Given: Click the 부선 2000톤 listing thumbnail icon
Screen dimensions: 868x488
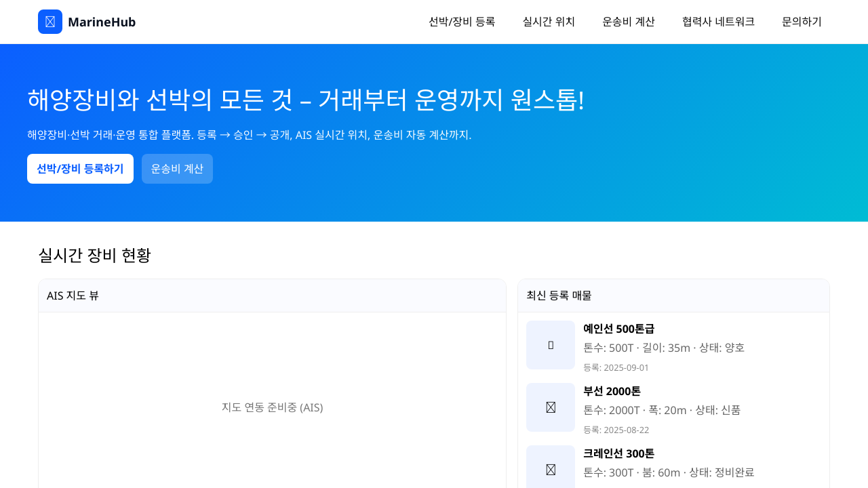Looking at the screenshot, I should click(x=551, y=407).
